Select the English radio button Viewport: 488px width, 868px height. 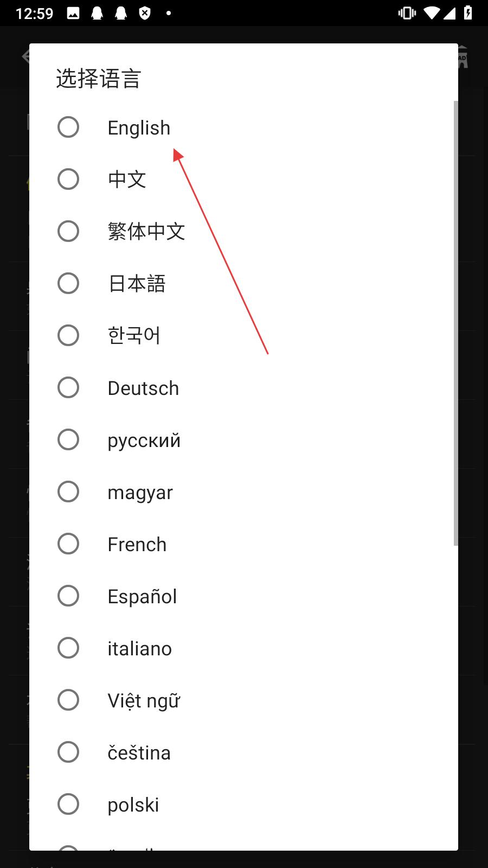pyautogui.click(x=68, y=127)
